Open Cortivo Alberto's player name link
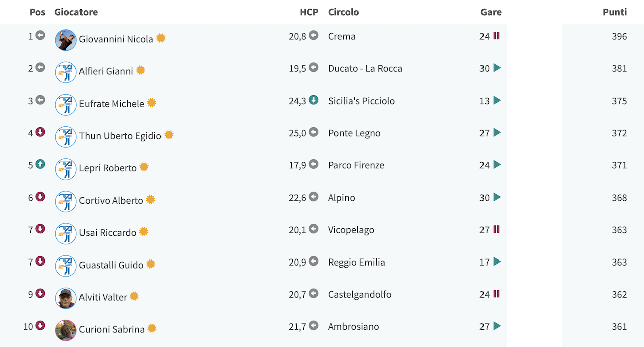The image size is (644, 347). (111, 200)
